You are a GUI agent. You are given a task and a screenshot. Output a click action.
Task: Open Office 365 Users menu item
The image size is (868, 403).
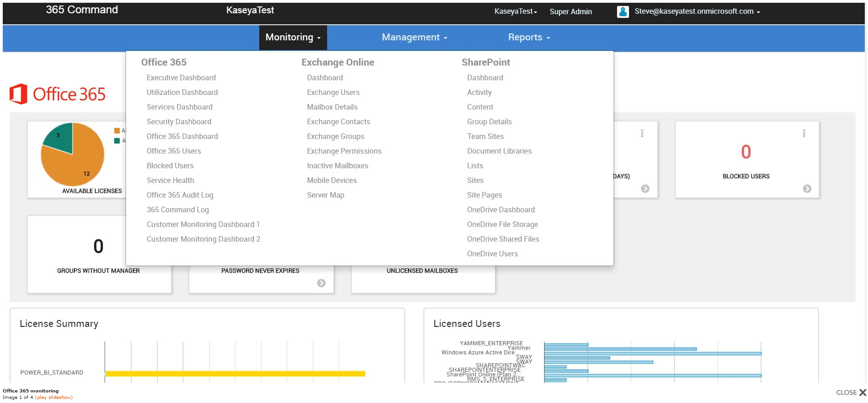[174, 151]
